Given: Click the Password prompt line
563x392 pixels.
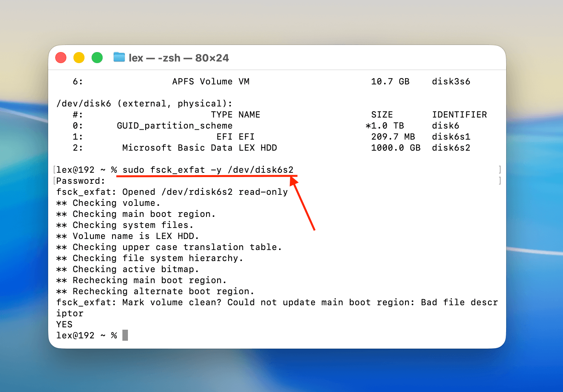Looking at the screenshot, I should [80, 181].
